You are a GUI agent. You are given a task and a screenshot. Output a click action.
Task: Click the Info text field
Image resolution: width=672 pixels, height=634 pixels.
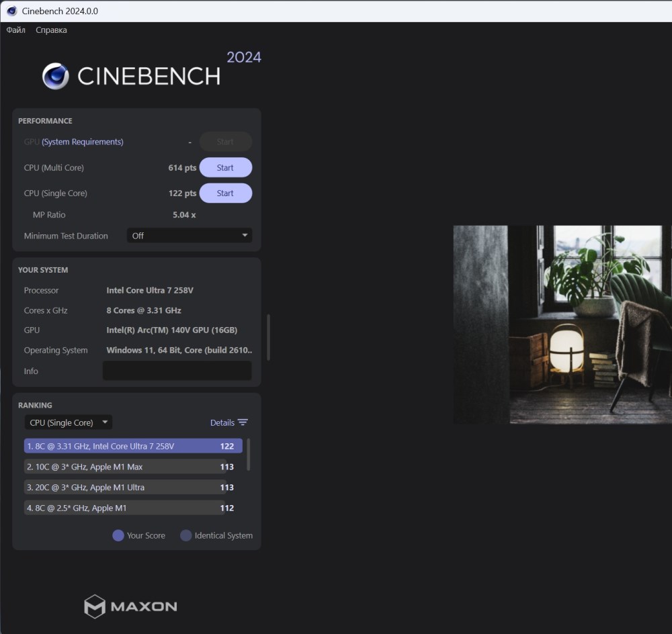tap(177, 371)
